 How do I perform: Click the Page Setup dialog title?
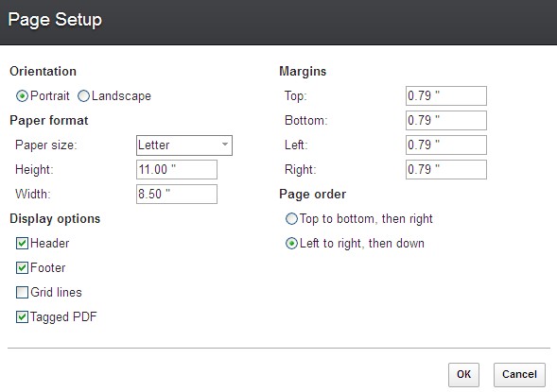[55, 20]
